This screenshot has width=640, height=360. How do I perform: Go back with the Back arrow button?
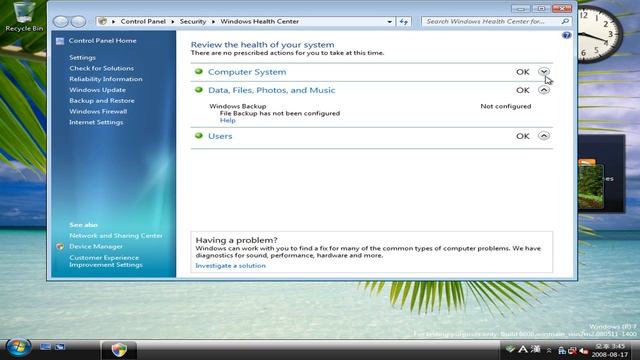click(61, 21)
